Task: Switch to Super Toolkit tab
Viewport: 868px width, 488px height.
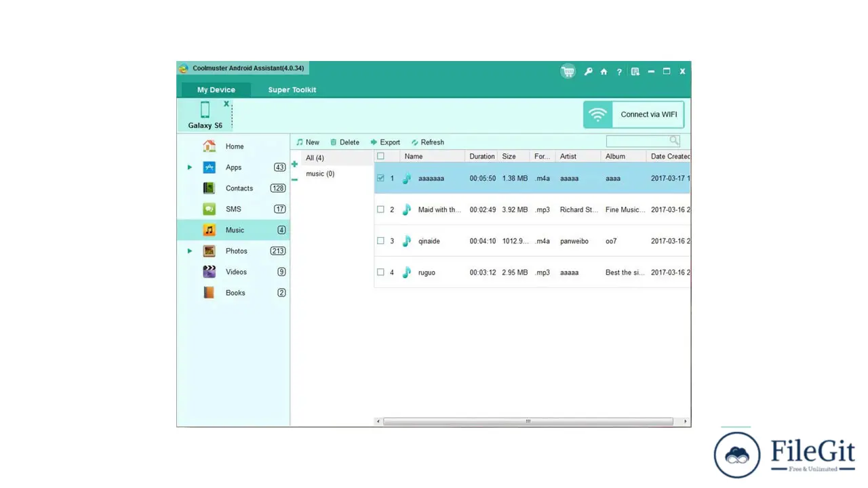Action: click(292, 89)
